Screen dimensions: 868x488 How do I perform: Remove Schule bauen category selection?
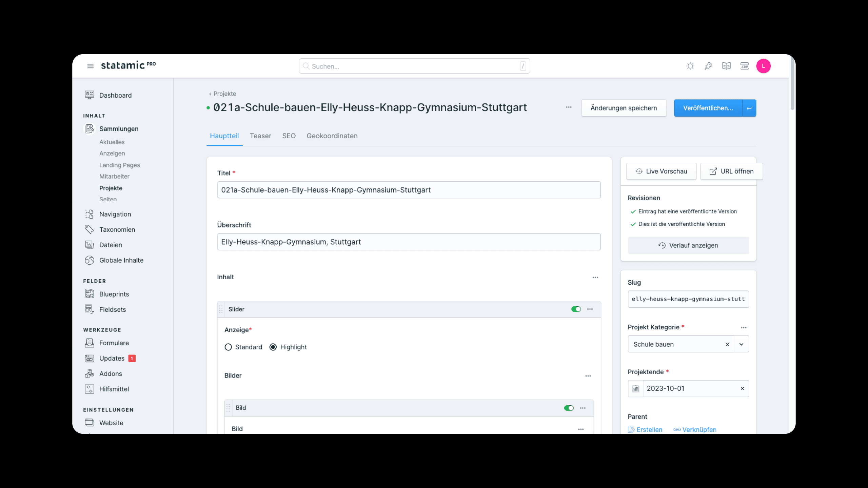(727, 344)
